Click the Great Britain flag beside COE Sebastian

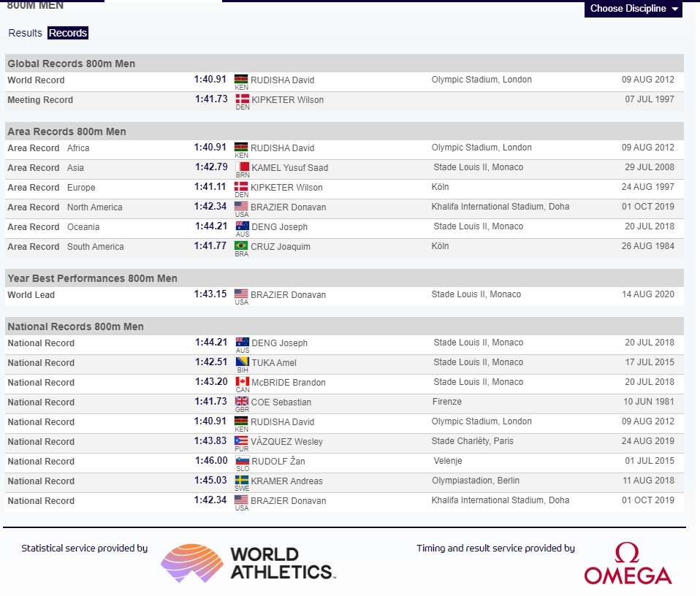(x=242, y=401)
